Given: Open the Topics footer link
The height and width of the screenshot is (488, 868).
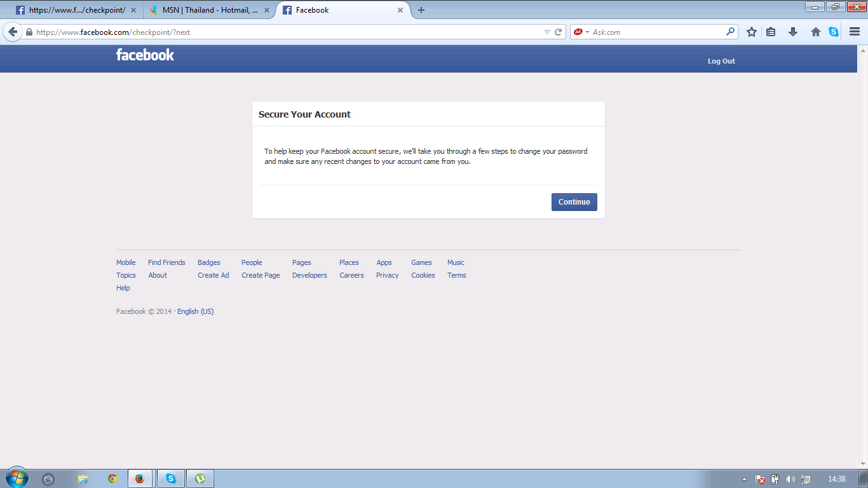Looking at the screenshot, I should pos(126,275).
